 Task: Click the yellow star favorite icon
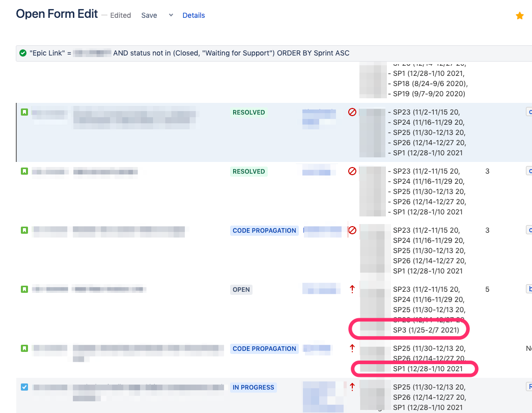[519, 16]
